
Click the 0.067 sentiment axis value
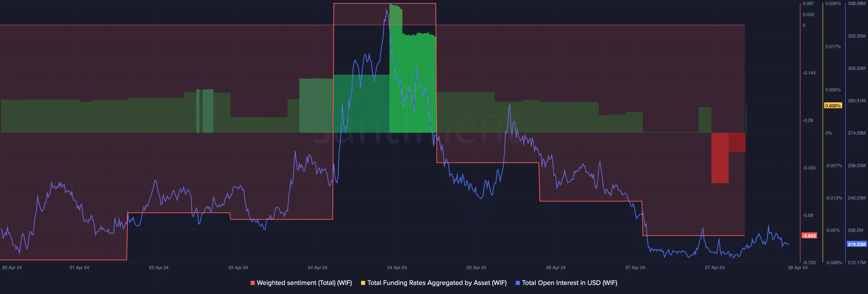click(808, 3)
